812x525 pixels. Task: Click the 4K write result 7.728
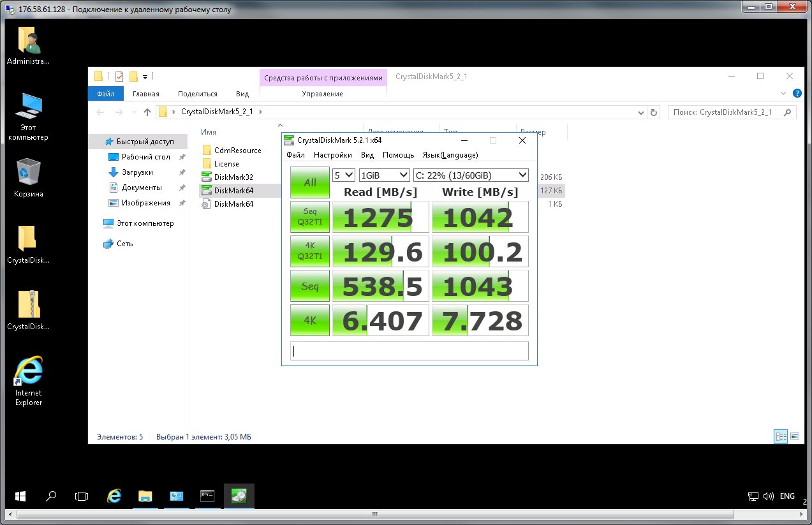tap(480, 320)
